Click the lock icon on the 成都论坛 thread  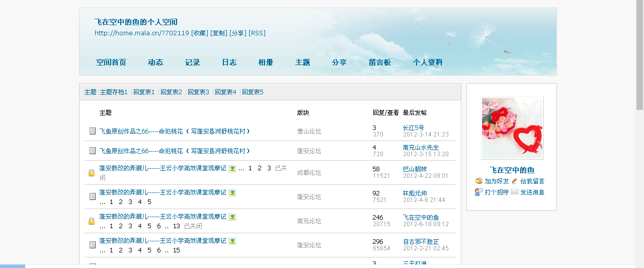[x=92, y=173]
